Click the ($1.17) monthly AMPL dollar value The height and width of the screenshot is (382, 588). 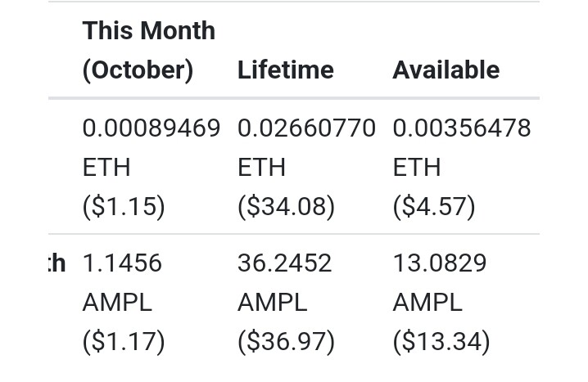point(124,341)
